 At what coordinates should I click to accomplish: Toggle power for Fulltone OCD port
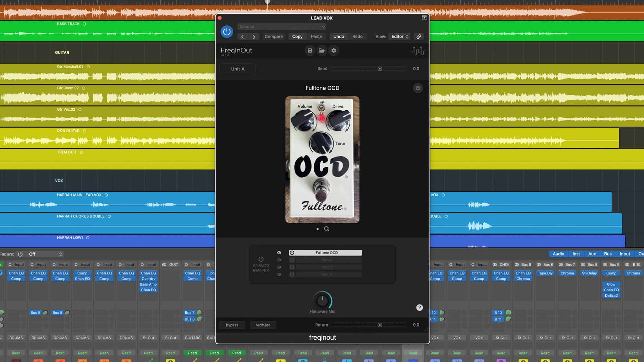click(292, 253)
